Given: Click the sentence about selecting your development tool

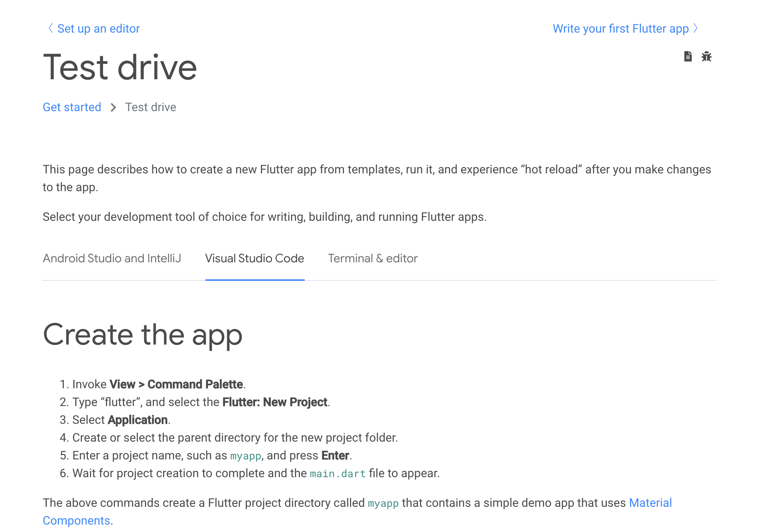Looking at the screenshot, I should click(265, 217).
